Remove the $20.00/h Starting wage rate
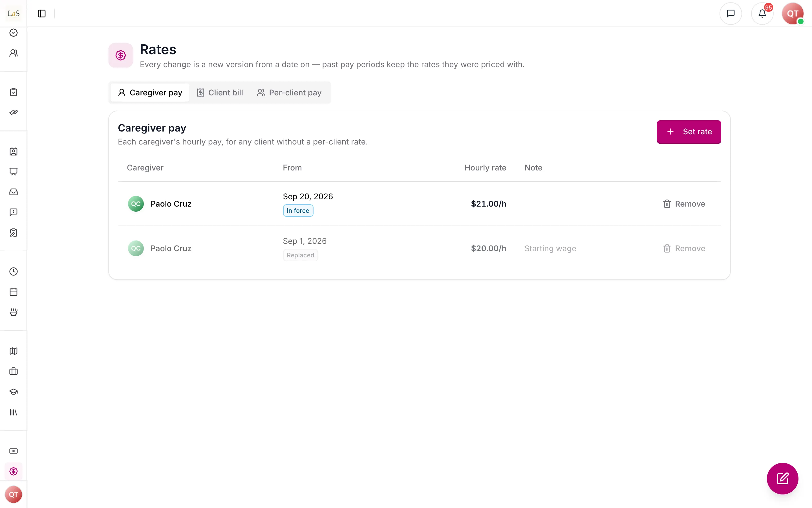 tap(684, 249)
